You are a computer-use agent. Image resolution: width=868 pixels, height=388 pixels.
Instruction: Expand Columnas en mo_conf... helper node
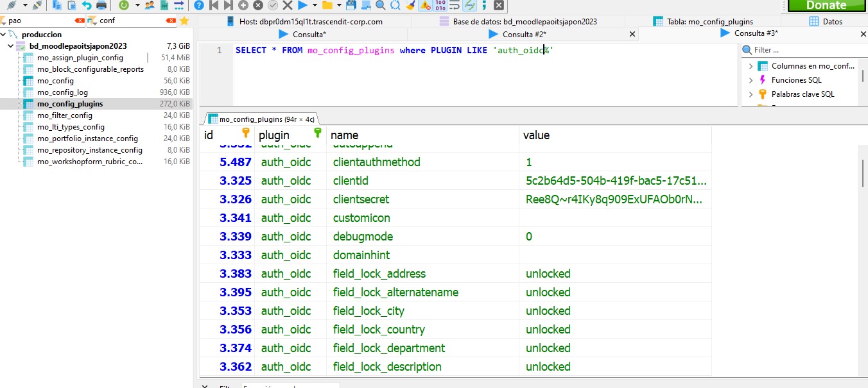pyautogui.click(x=751, y=66)
